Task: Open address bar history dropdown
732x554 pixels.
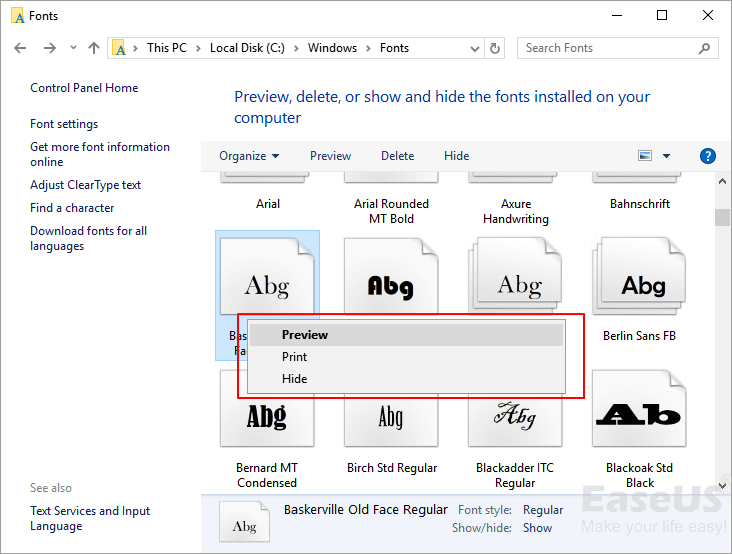Action: 472,48
